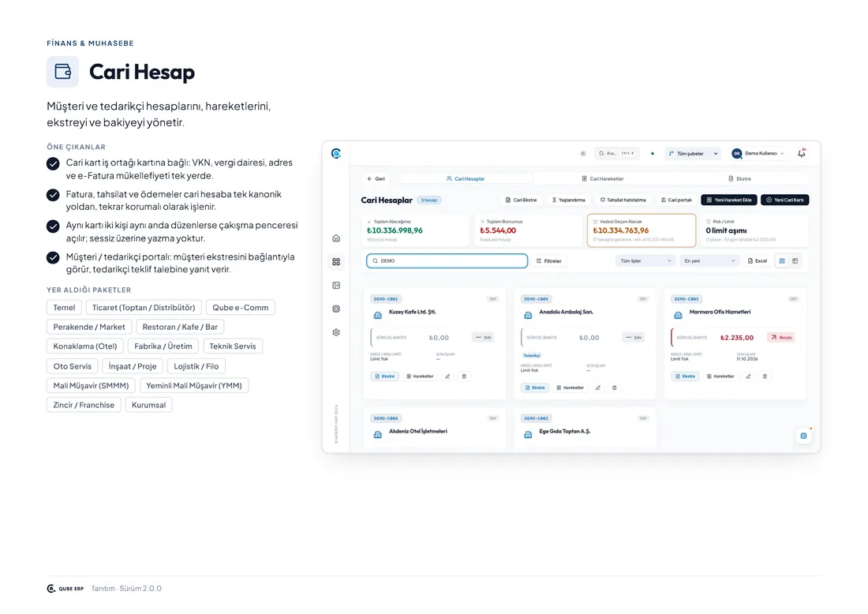Open the floating assistant icon at bottom right
The image size is (868, 614).
pyautogui.click(x=804, y=436)
